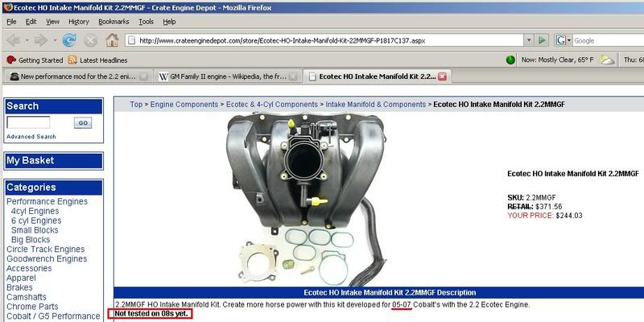The height and width of the screenshot is (322, 644).
Task: Click the RETAIL: $371.56 text
Action: (535, 207)
